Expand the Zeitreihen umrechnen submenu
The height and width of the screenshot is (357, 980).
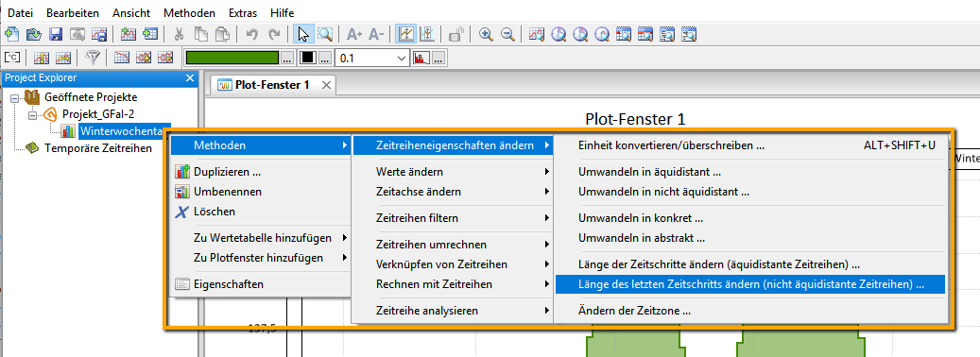454,245
